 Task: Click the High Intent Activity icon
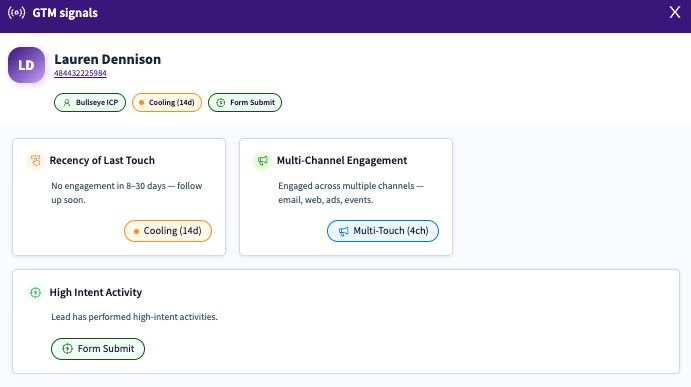36,292
